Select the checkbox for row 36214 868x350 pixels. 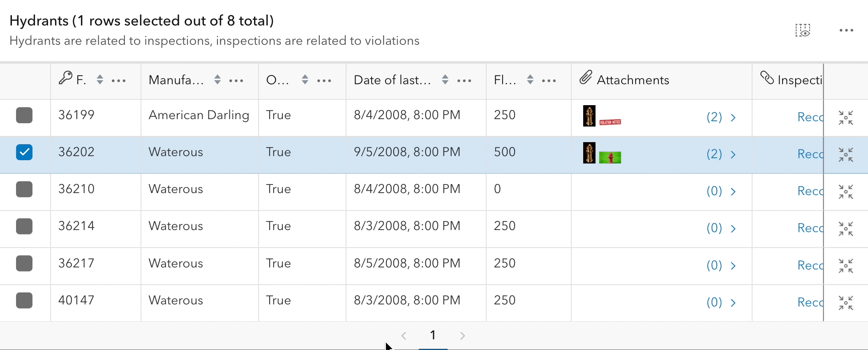pos(24,226)
